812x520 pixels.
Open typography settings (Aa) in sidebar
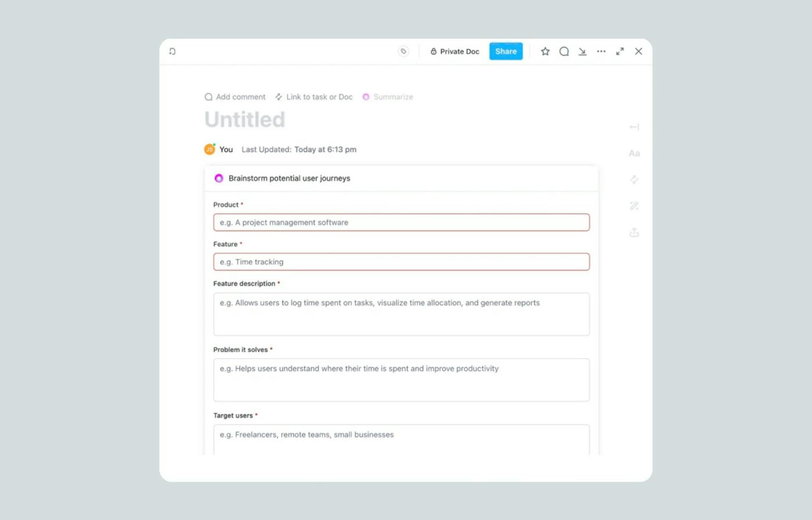634,153
